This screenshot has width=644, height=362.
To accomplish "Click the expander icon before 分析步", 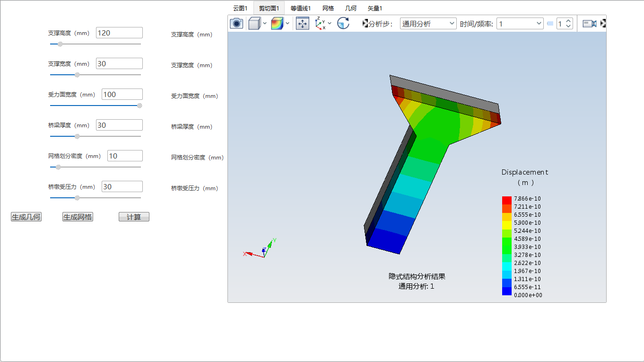I will (x=365, y=24).
